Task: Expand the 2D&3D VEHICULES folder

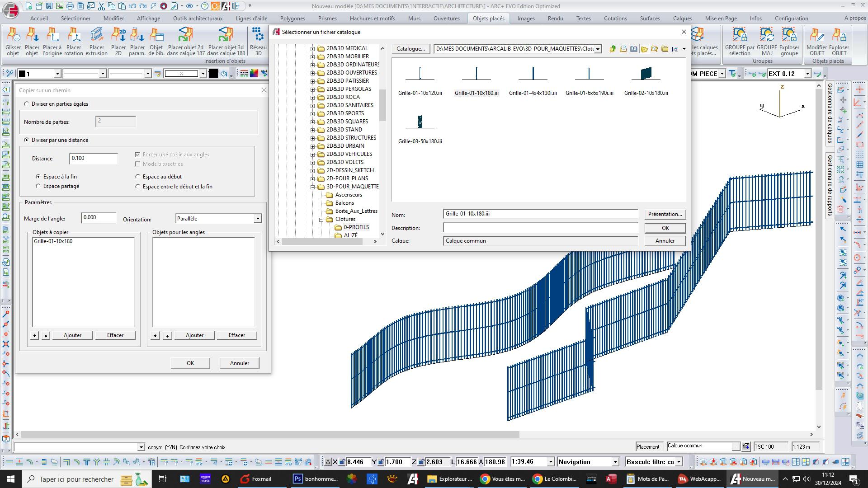Action: coord(312,154)
